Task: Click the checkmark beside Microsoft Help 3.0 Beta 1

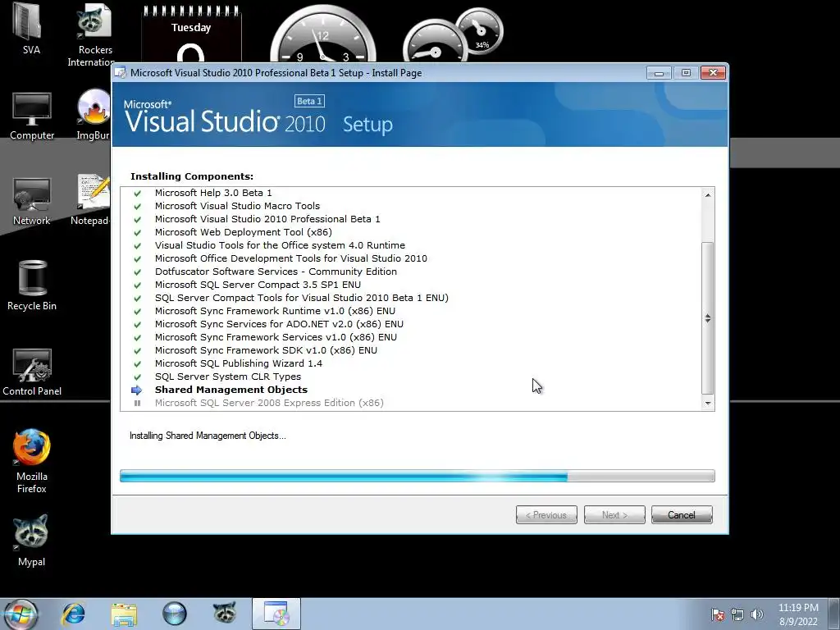Action: click(x=137, y=193)
